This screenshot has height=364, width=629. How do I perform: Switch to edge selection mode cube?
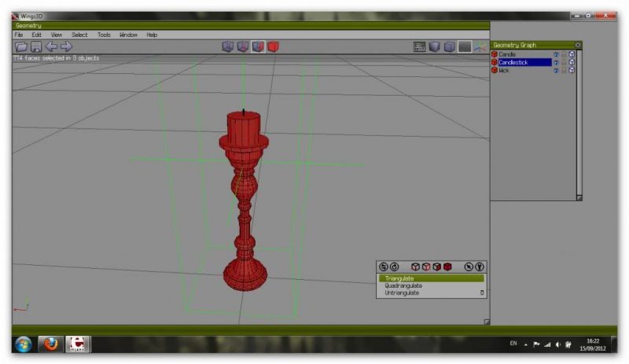click(243, 47)
